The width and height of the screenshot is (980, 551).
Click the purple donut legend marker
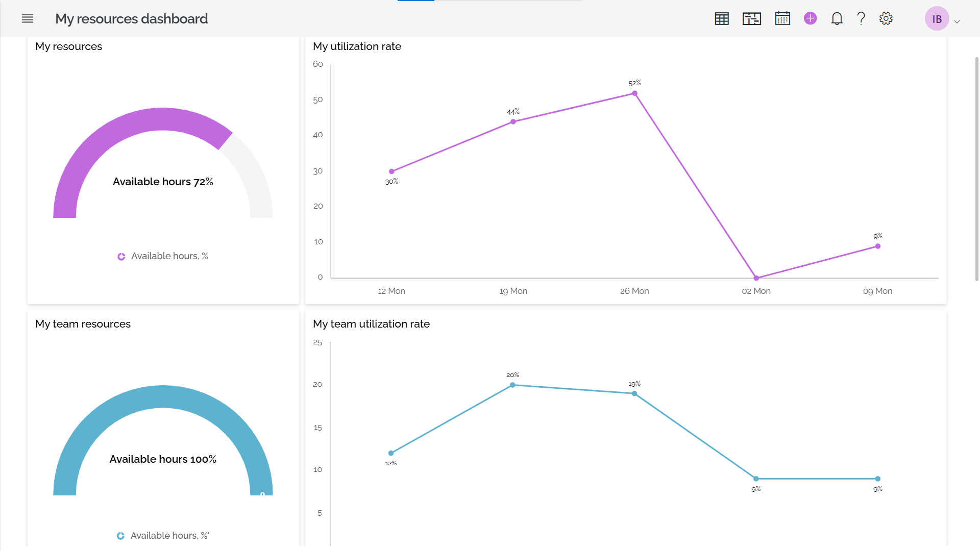pyautogui.click(x=121, y=256)
